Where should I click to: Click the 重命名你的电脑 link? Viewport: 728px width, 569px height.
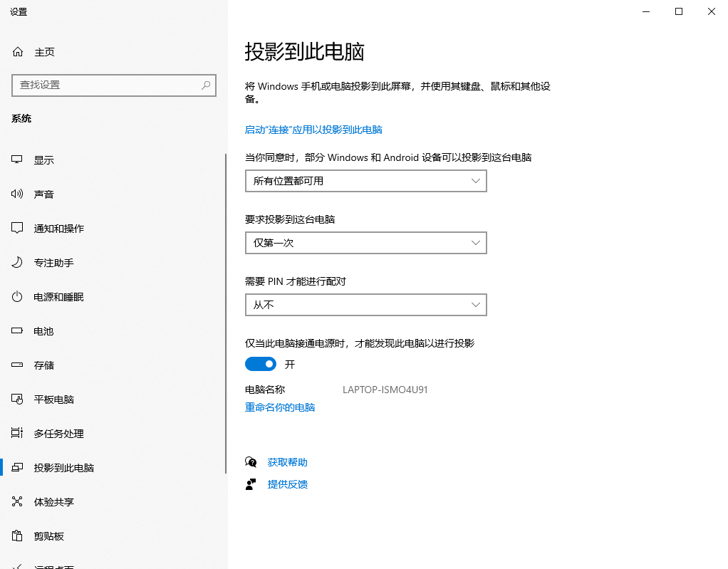click(280, 407)
